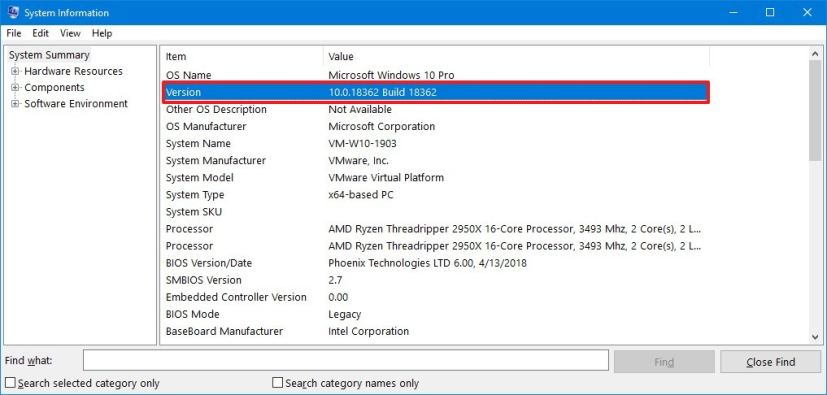827x395 pixels.
Task: Click the Value column header
Action: coord(516,56)
